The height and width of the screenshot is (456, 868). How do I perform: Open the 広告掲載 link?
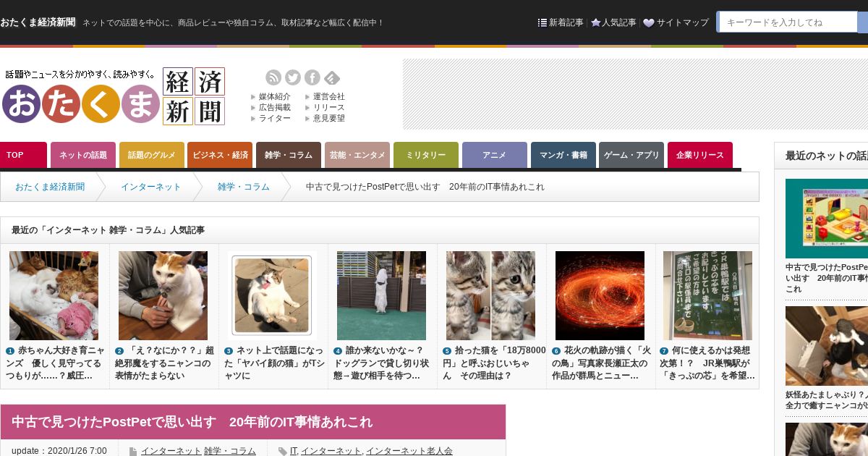coord(275,107)
